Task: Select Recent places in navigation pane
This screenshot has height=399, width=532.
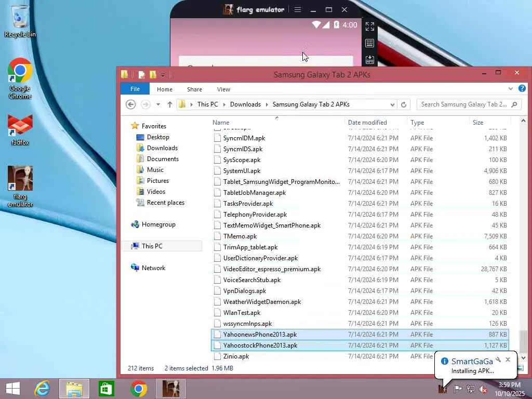Action: click(166, 203)
